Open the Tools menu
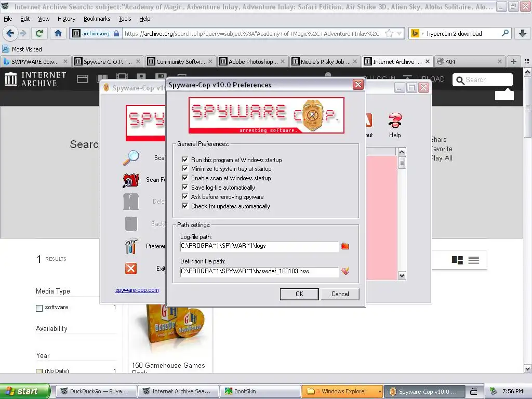 (x=125, y=19)
